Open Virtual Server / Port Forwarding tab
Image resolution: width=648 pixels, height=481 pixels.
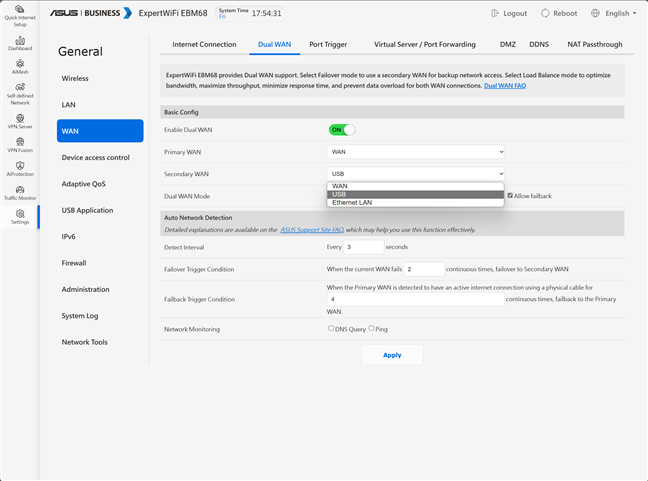425,44
